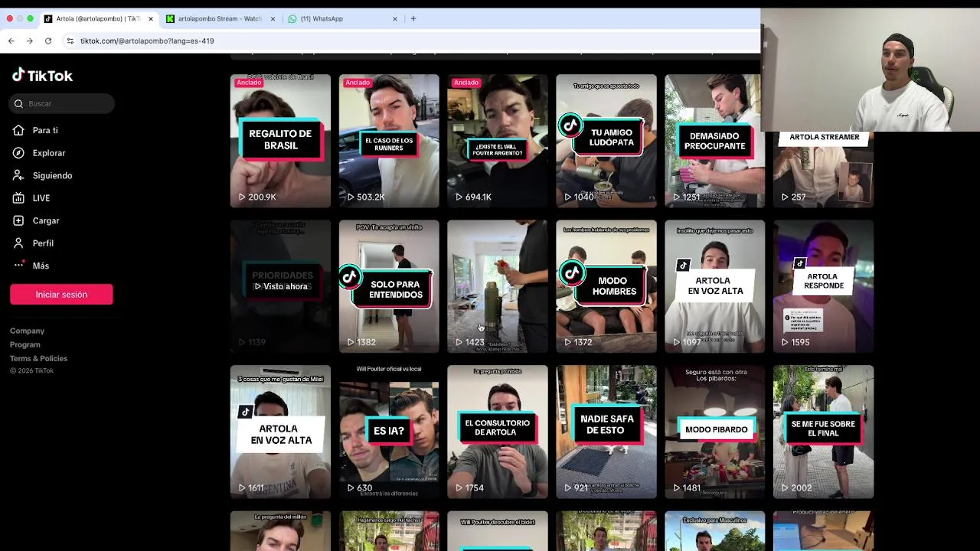Image resolution: width=980 pixels, height=551 pixels.
Task: Open the LIVE camera icon
Action: click(x=18, y=198)
